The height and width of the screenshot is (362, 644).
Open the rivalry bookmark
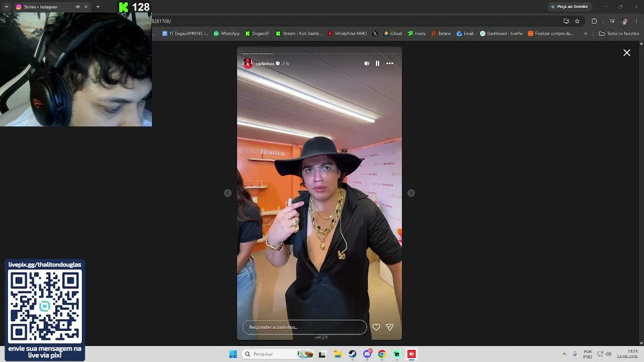click(417, 34)
